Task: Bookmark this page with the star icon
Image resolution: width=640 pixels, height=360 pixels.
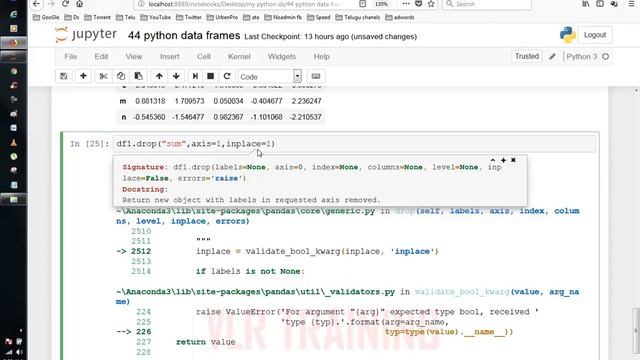Action: tap(431, 4)
